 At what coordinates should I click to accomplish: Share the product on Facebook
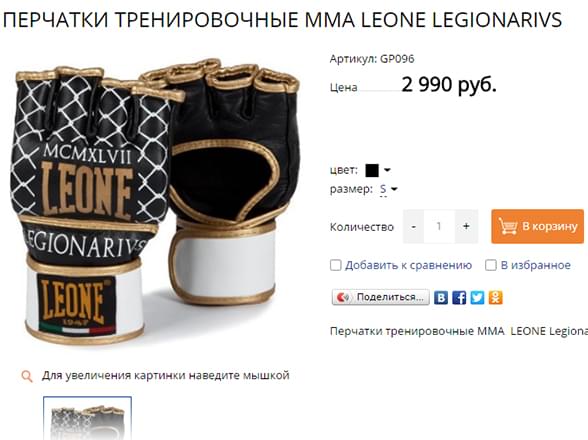(x=459, y=298)
